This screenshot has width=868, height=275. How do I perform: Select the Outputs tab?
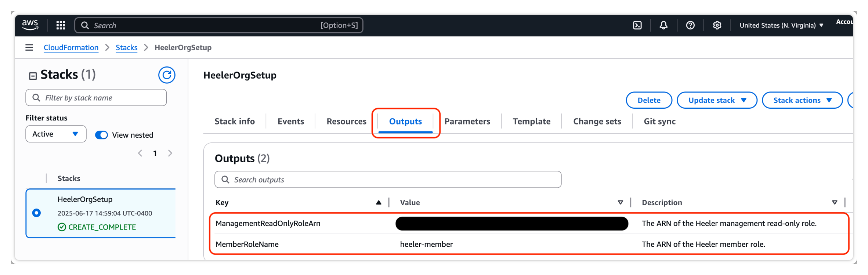tap(405, 122)
